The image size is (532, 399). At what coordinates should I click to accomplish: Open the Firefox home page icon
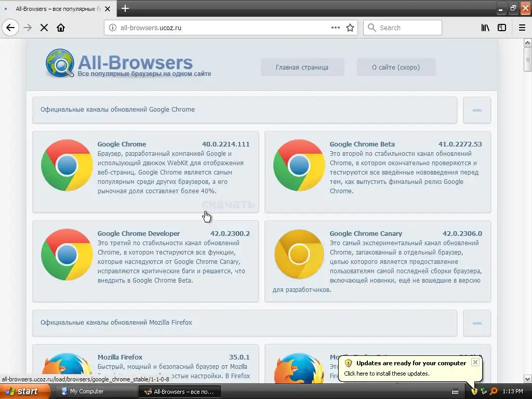(61, 28)
